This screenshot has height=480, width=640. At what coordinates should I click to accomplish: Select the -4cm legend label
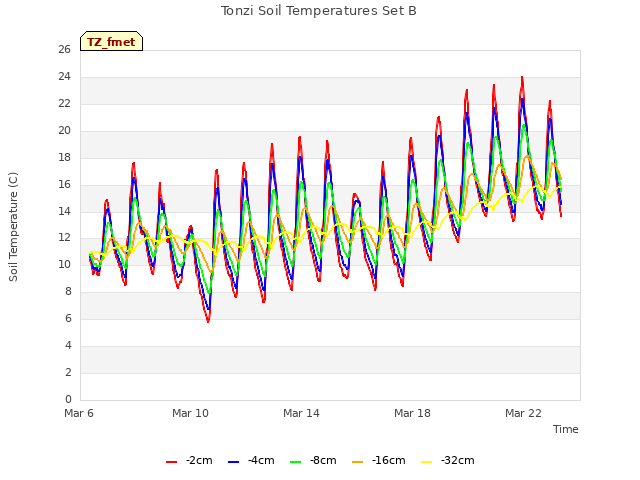coord(261,460)
